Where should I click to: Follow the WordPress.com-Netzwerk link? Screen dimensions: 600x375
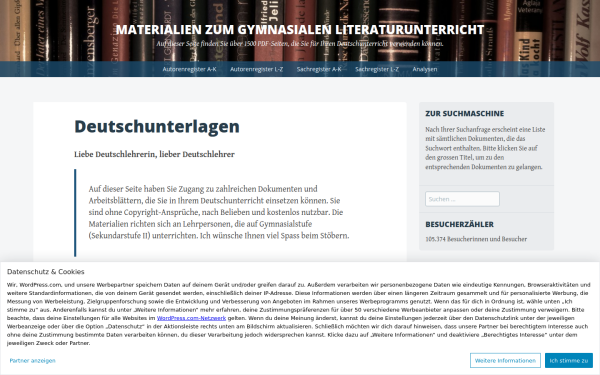[x=191, y=318]
